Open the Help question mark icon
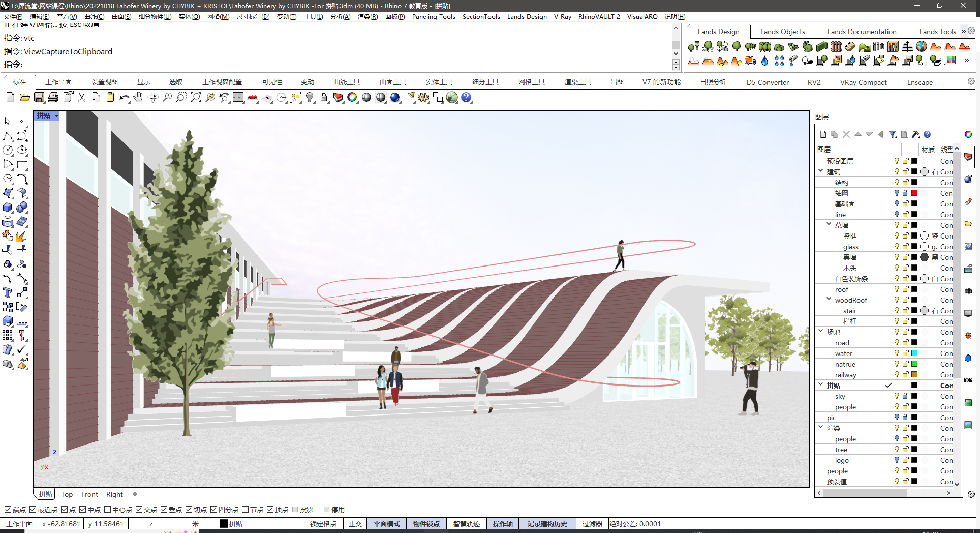This screenshot has width=980, height=533. [466, 97]
